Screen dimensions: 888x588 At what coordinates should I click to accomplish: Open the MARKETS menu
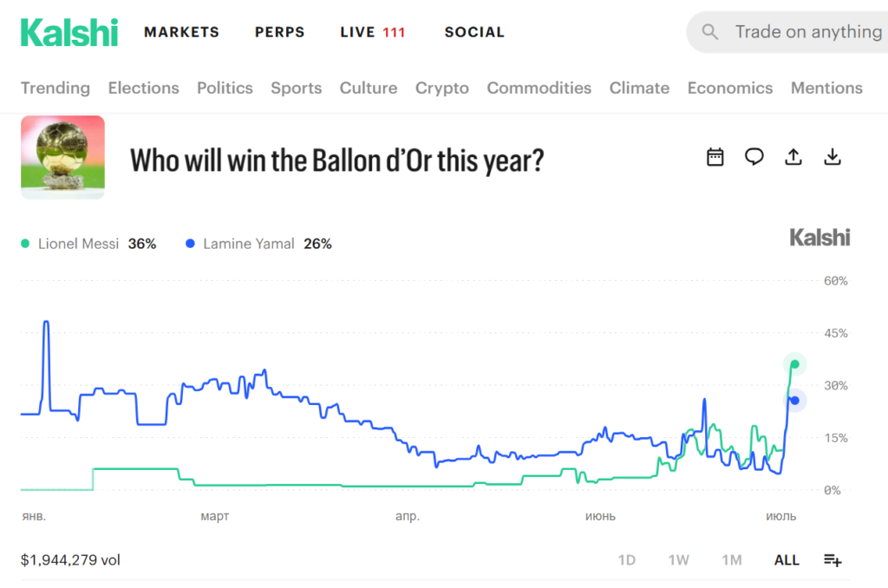(182, 32)
